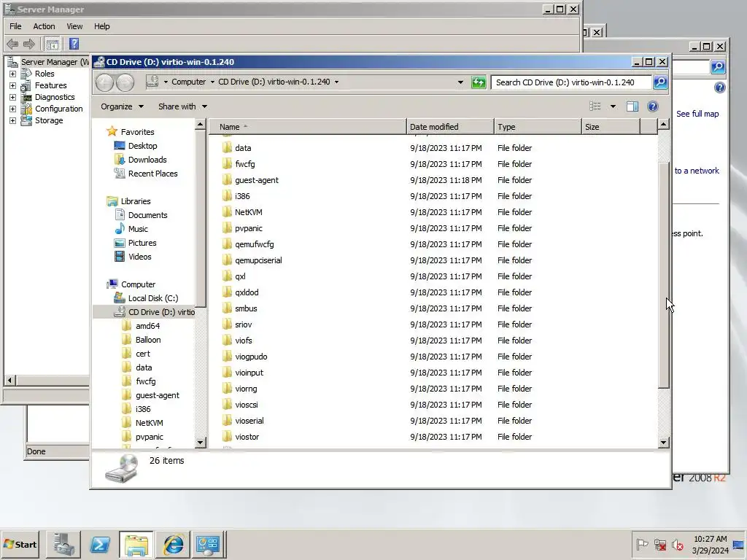Click search icon in background Network window

coord(718,66)
